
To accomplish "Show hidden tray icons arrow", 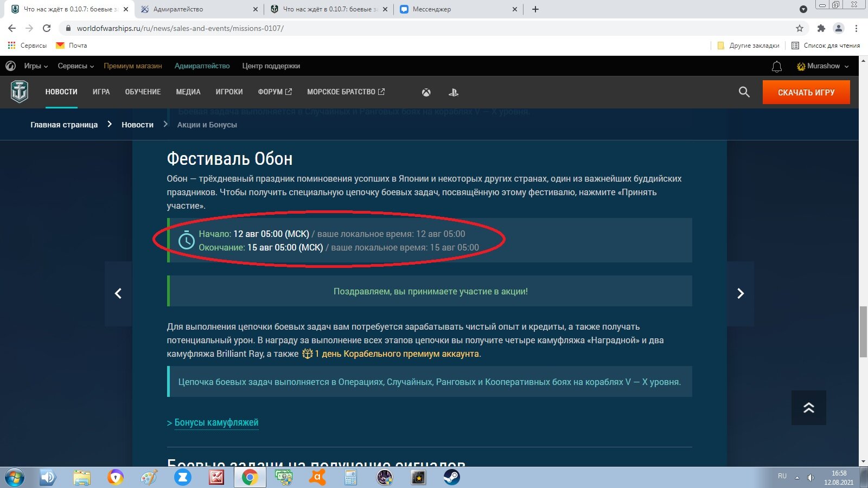I will click(797, 478).
